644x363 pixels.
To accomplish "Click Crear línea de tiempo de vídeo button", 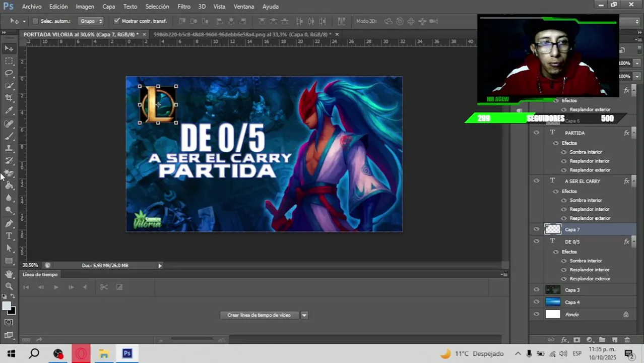I will (x=259, y=315).
